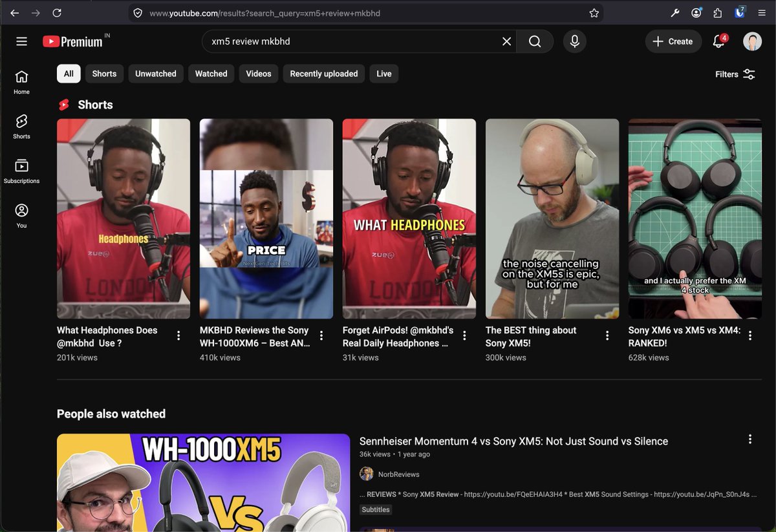Click the '36k views • 1 year ago' text
The width and height of the screenshot is (776, 532).
[394, 454]
